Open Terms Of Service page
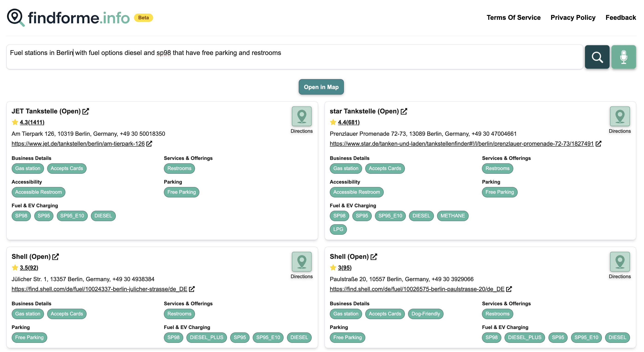The height and width of the screenshot is (352, 644). pyautogui.click(x=513, y=17)
